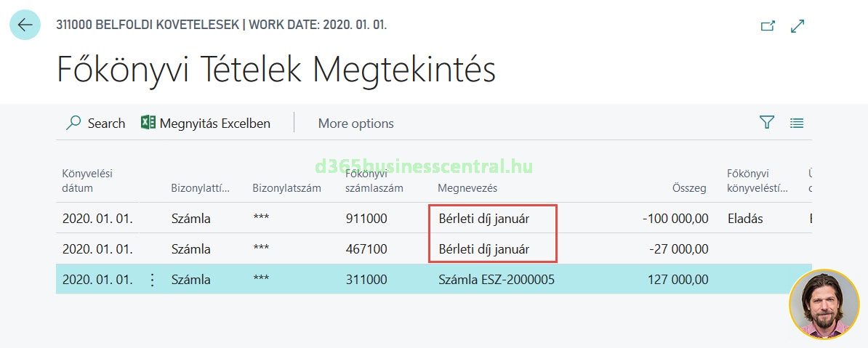Switch list layout view icon
This screenshot has width=868, height=348.
pos(797,124)
